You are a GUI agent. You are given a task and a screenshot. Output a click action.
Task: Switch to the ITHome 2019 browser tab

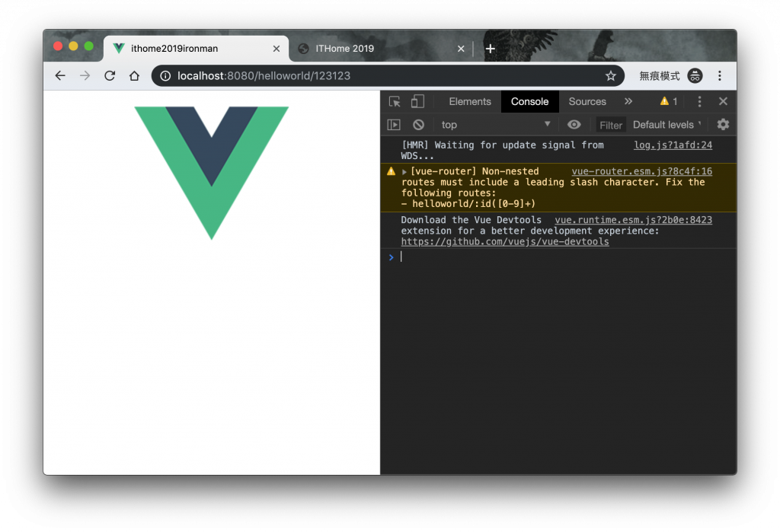click(381, 49)
